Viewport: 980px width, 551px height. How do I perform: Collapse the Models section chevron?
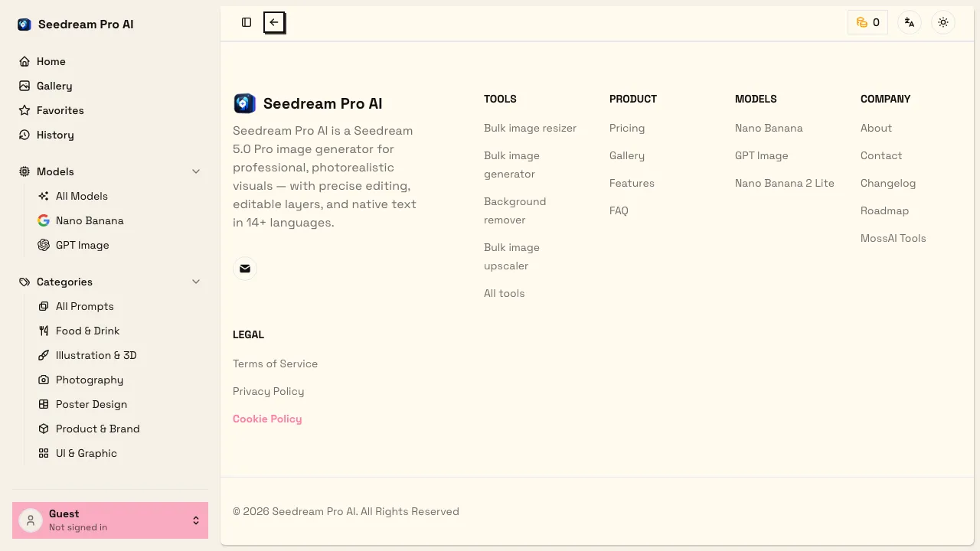point(196,171)
